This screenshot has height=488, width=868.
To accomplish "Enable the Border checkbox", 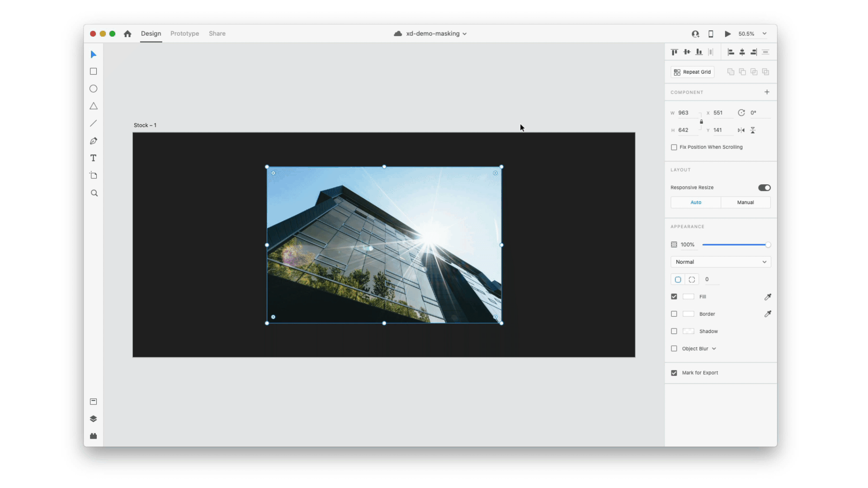I will (674, 314).
